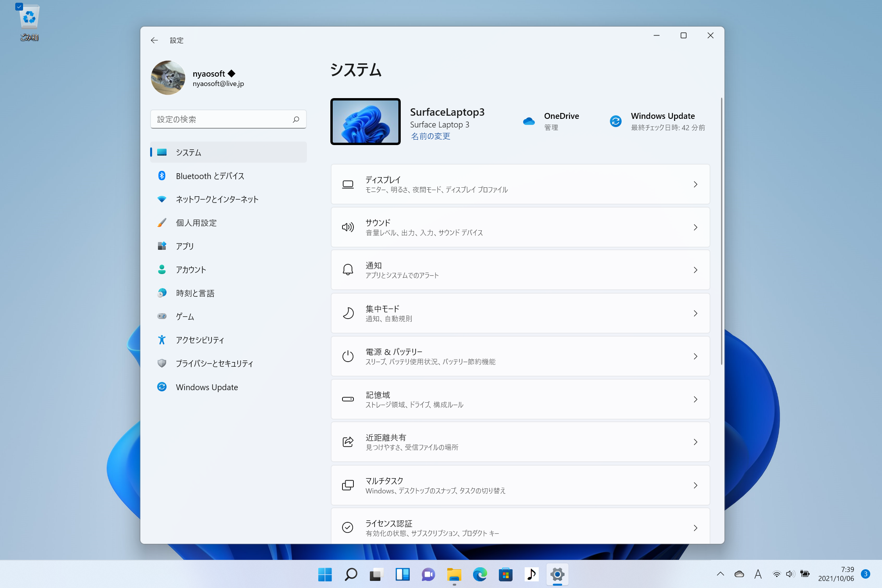Open Windows Update header status text
This screenshot has width=882, height=588.
tap(668, 127)
